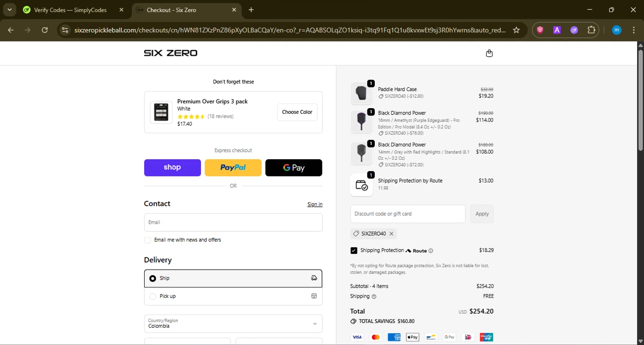
Task: Click Choose Color for Over Grips
Action: click(297, 112)
